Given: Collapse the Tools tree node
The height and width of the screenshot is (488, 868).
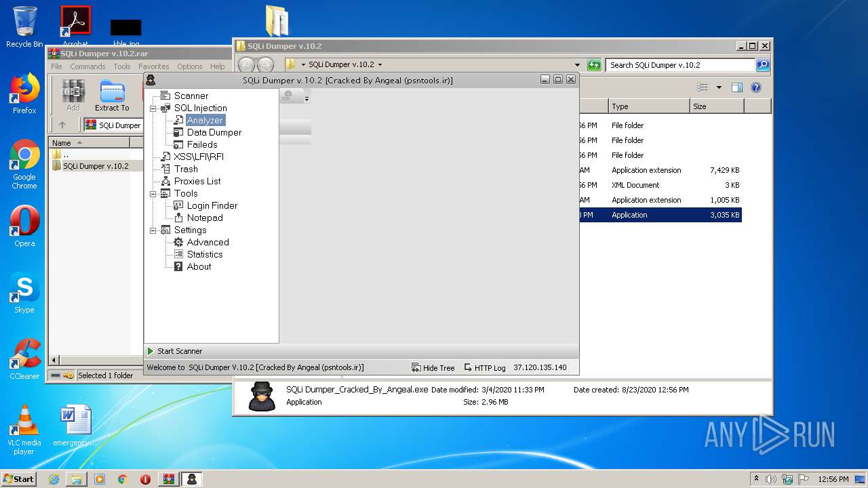Looking at the screenshot, I should pyautogui.click(x=153, y=193).
